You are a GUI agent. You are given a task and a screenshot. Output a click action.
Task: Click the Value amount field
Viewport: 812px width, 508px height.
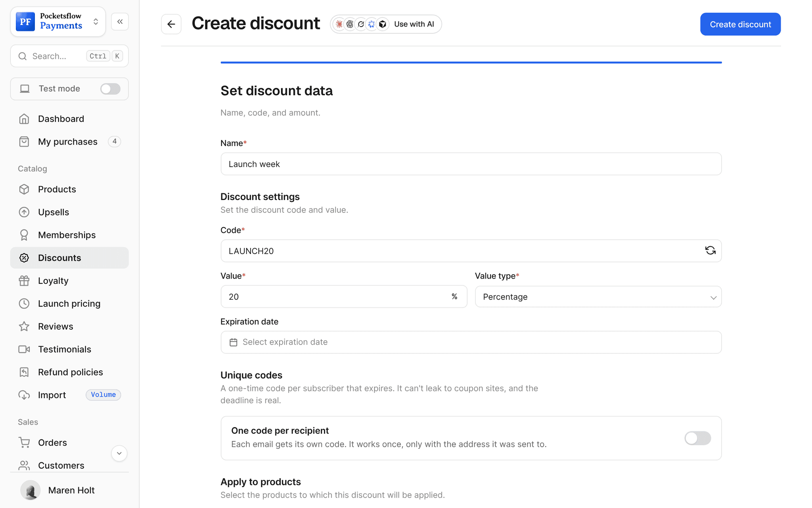coord(344,296)
